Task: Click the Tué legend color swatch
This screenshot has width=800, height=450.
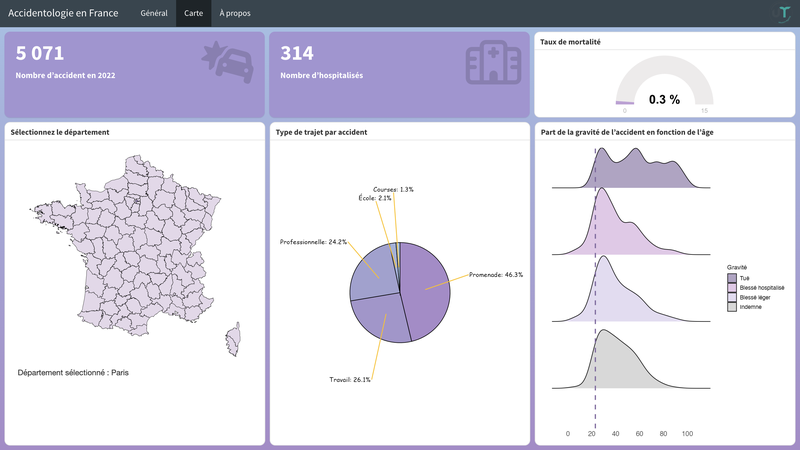Action: pos(732,277)
